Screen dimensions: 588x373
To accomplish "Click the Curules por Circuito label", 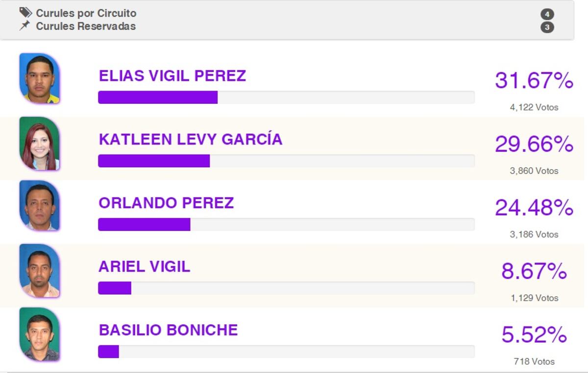I will [x=86, y=13].
